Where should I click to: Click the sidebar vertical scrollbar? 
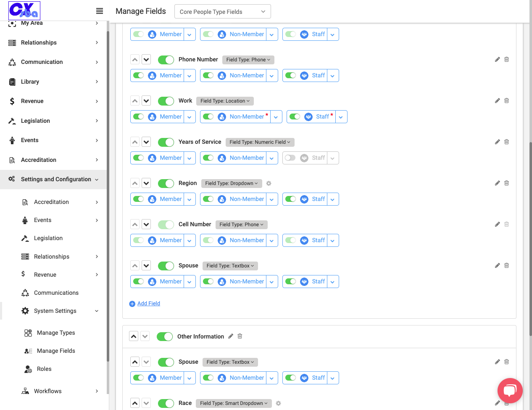[x=108, y=196]
